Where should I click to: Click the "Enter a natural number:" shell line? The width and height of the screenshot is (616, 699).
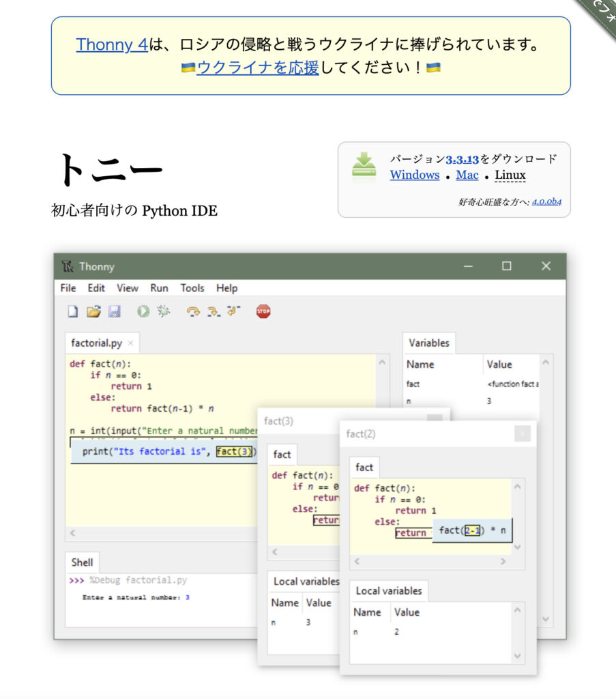136,597
